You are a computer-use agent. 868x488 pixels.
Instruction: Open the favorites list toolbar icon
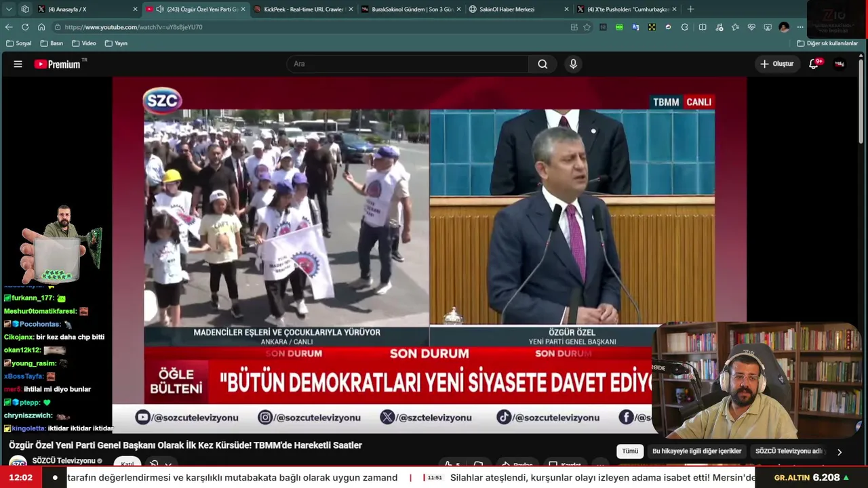click(x=735, y=27)
